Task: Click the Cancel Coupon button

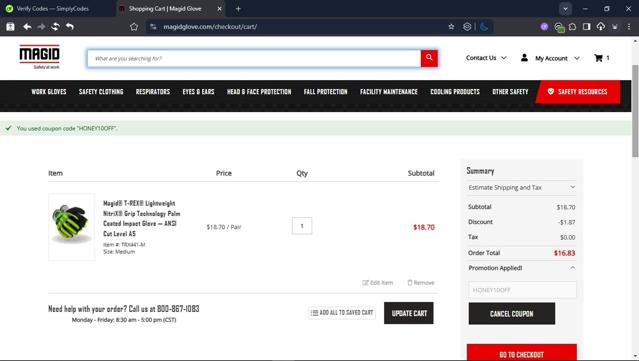Action: coord(512,314)
